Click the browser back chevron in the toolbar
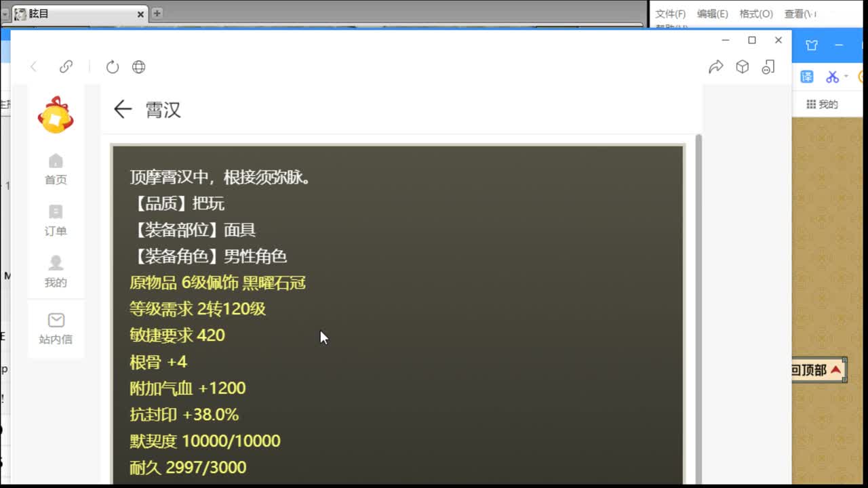868x488 pixels. 33,66
